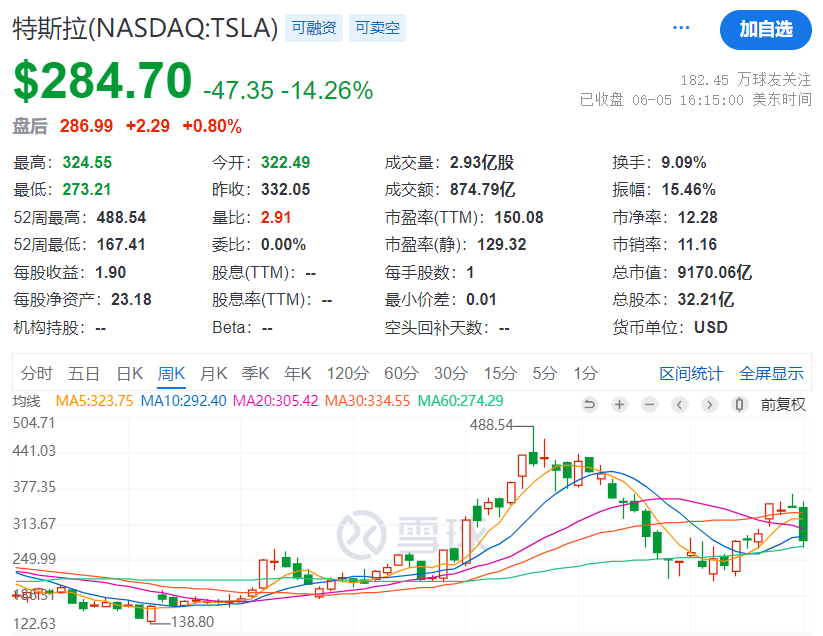The image size is (823, 636).
Task: Click the 488.54 peak label on chart
Action: (x=491, y=425)
